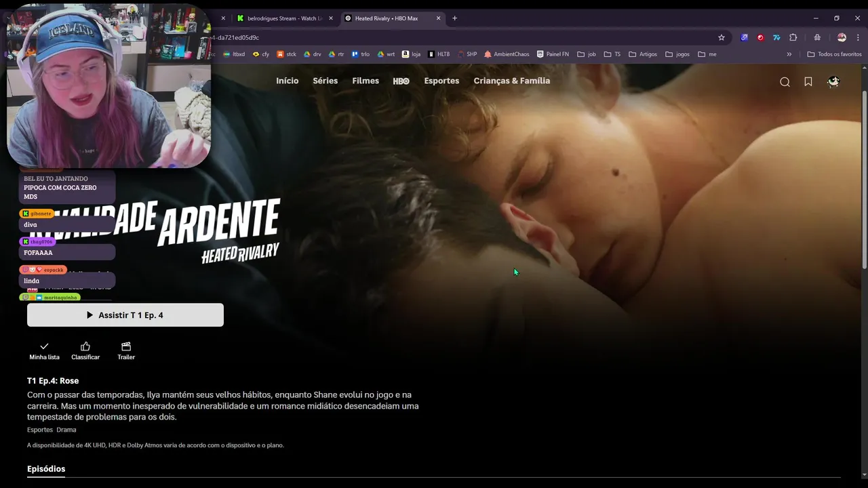Expand the Artigos bookmarks folder
868x488 pixels.
[x=643, y=54]
